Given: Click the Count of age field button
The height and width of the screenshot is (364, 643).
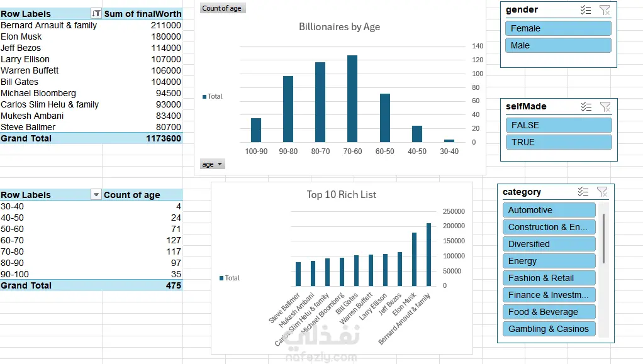Looking at the screenshot, I should pos(223,8).
